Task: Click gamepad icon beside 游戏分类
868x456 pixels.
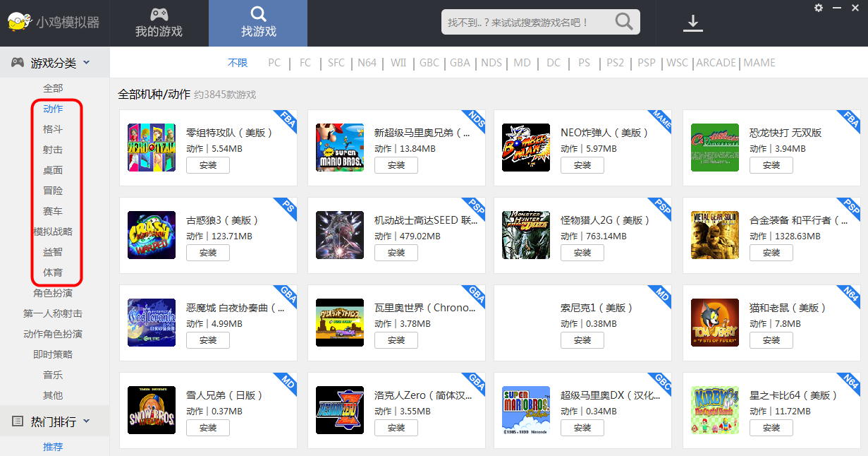Action: point(18,63)
